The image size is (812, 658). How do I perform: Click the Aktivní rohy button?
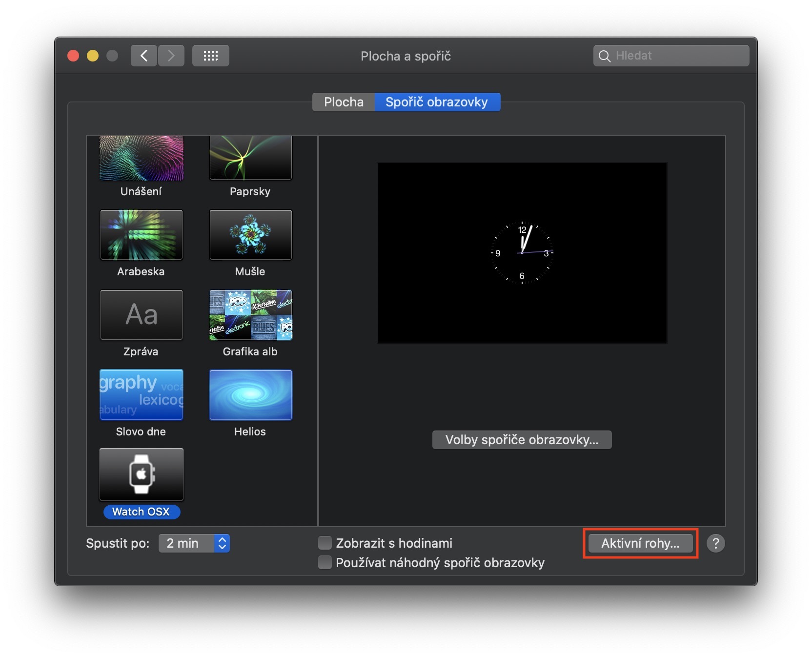pos(640,543)
